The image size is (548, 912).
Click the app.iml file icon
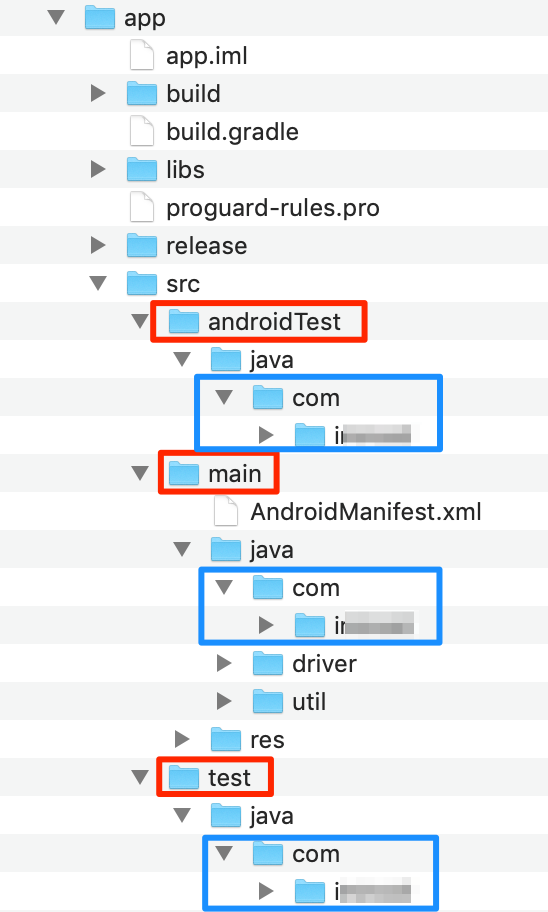[x=141, y=56]
